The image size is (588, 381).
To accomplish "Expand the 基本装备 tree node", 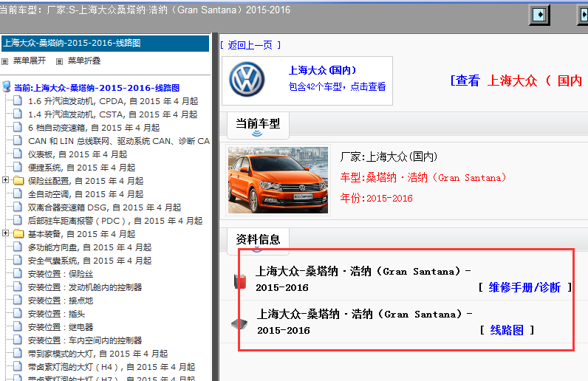I will click(5, 233).
